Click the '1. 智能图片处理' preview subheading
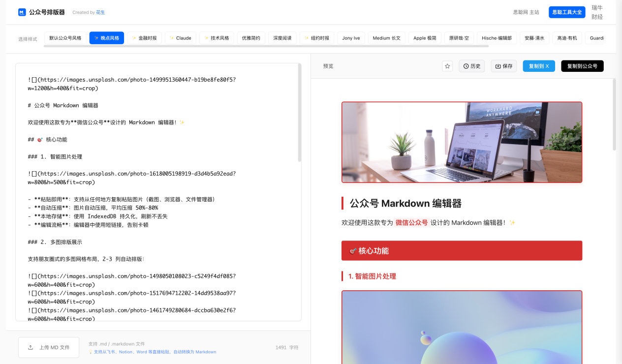The width and height of the screenshot is (622, 364). pos(372,276)
